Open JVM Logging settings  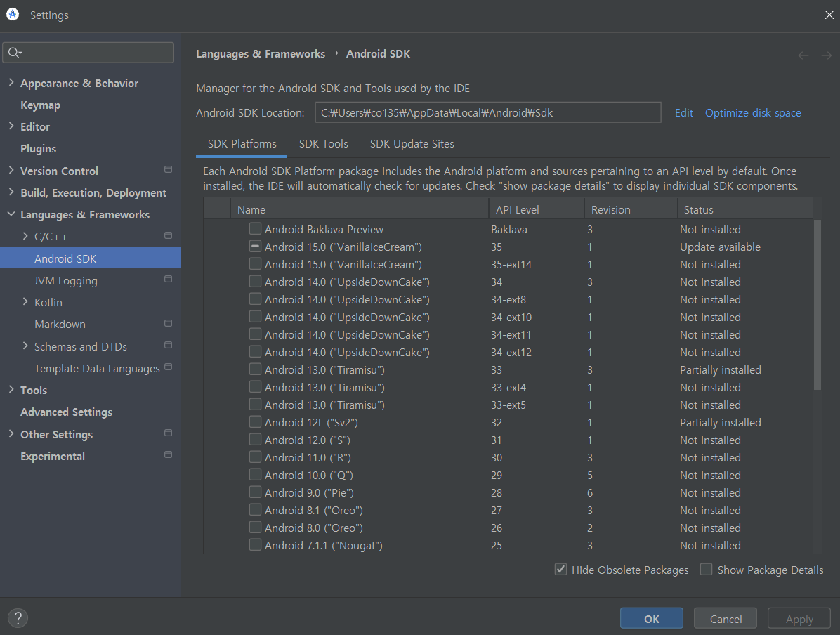point(66,280)
